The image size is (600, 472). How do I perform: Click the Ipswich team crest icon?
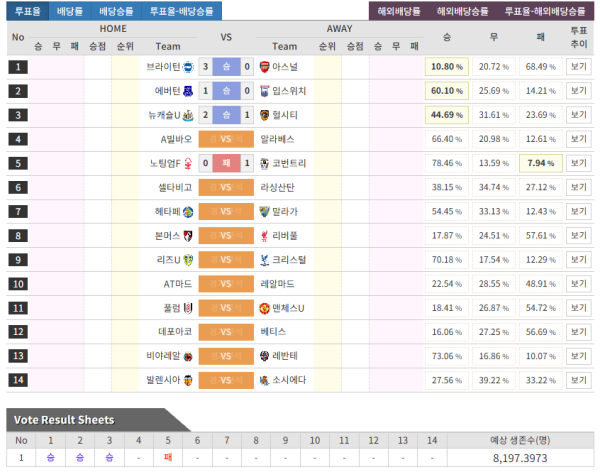coord(264,91)
